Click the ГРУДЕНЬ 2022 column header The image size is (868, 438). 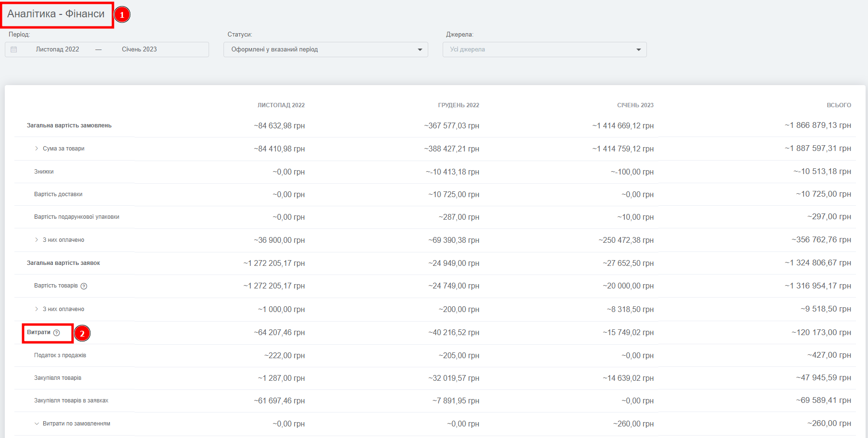(458, 105)
